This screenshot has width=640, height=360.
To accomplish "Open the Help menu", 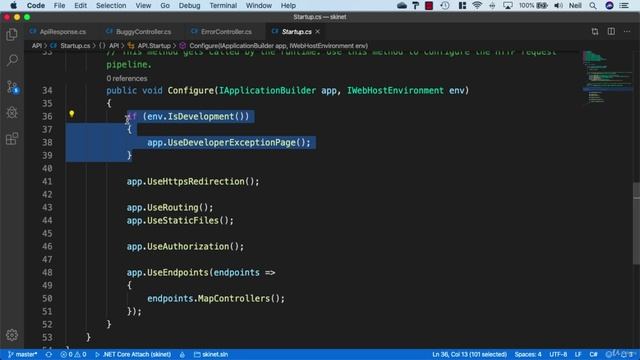I will tap(288, 5).
